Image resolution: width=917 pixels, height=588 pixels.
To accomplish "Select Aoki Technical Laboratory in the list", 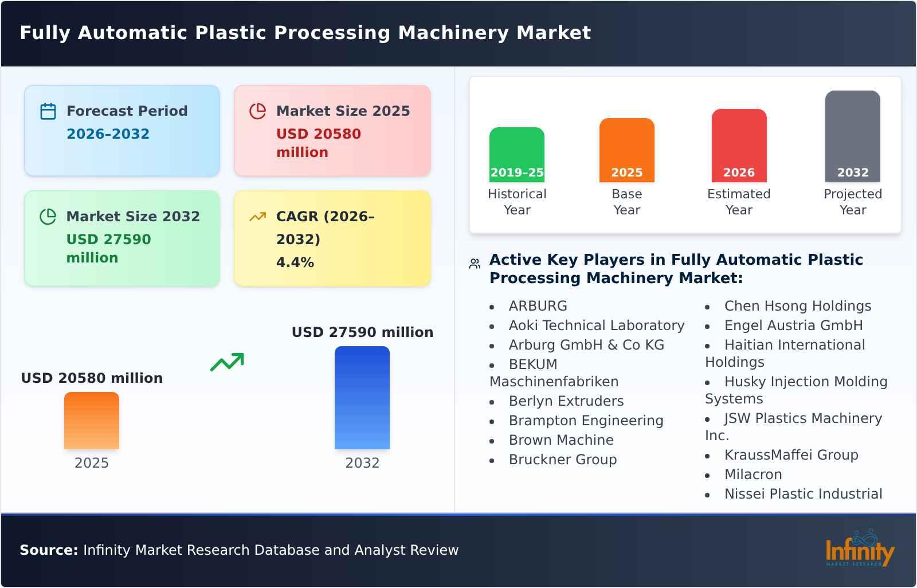I will 597,326.
